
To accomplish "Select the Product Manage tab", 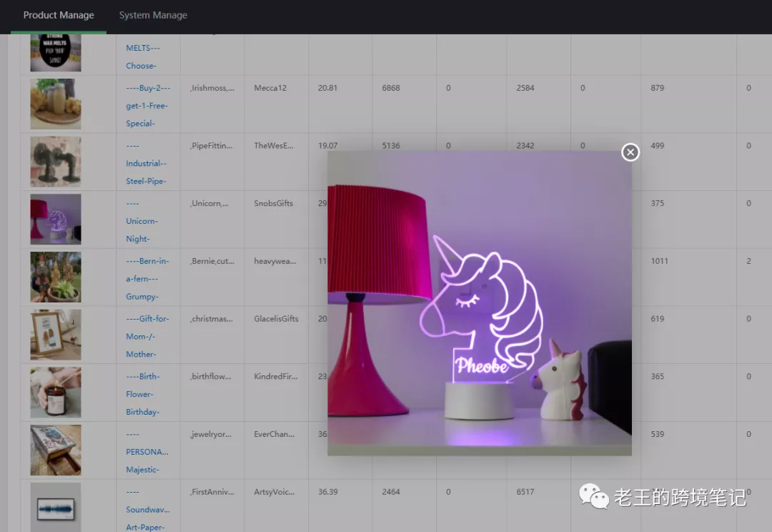I will click(59, 15).
